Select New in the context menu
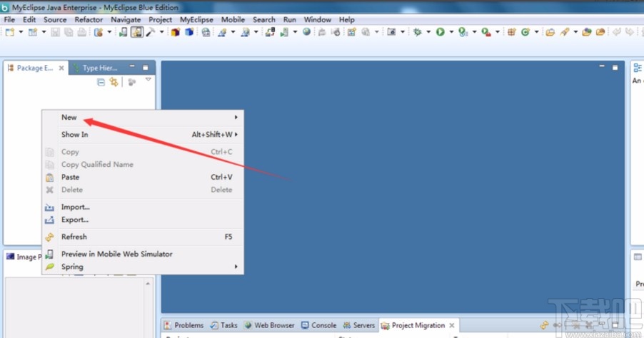The image size is (644, 338). 143,118
